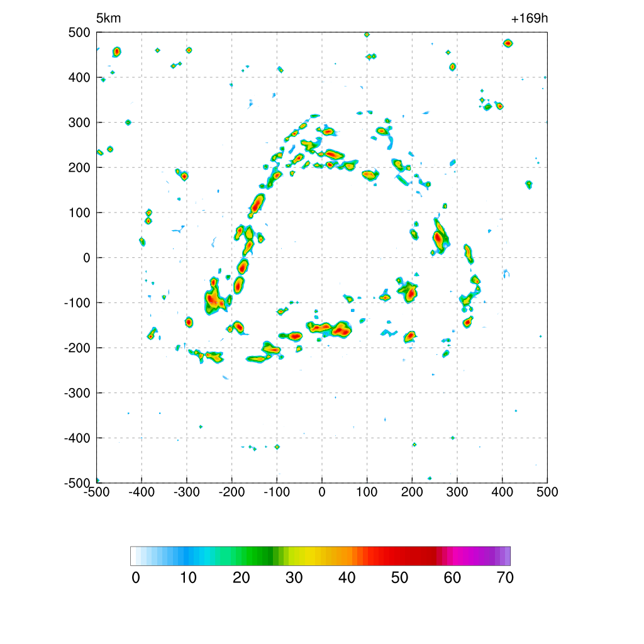Click the color scale label 10
This screenshot has height=644, width=644.
tap(189, 578)
